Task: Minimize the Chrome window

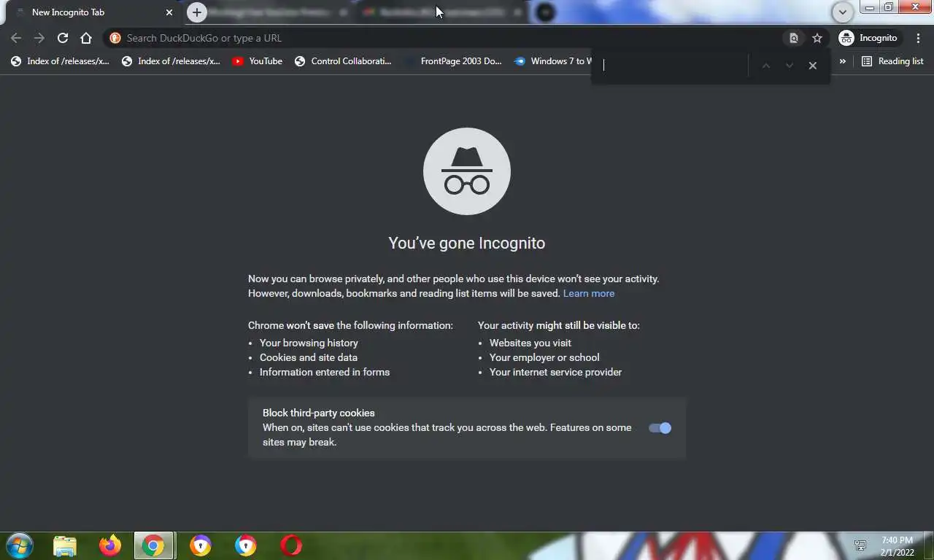Action: pyautogui.click(x=870, y=7)
